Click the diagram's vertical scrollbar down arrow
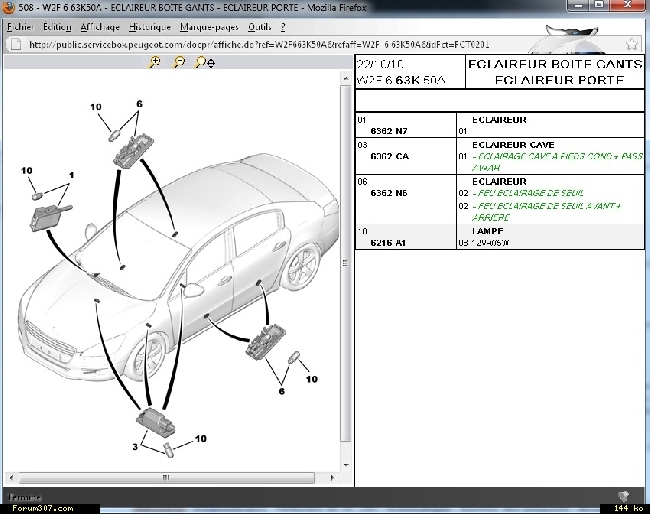Image resolution: width=650 pixels, height=514 pixels. click(x=346, y=466)
